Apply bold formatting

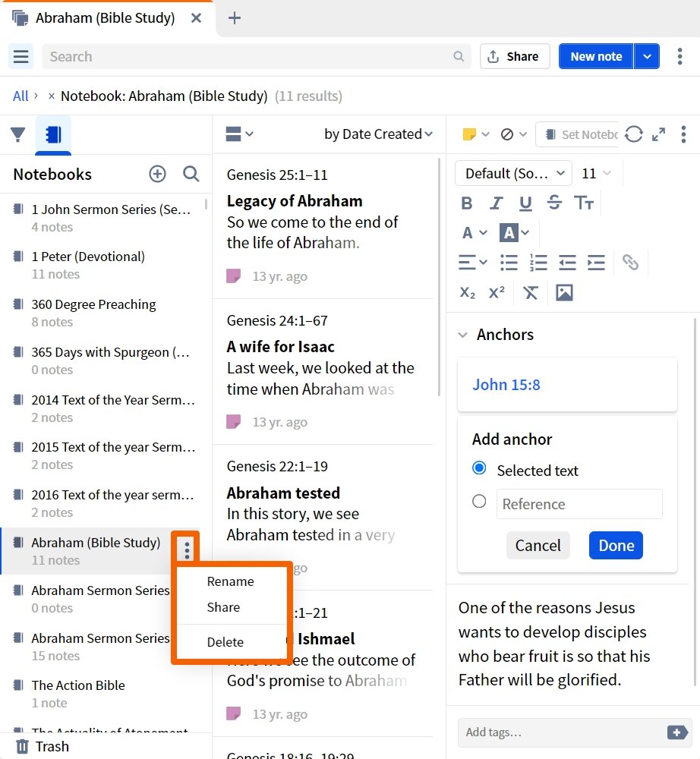point(467,203)
